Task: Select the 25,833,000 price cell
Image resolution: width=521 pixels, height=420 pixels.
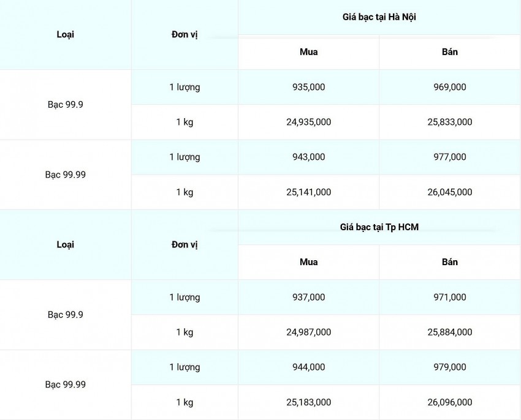Action: coord(450,122)
